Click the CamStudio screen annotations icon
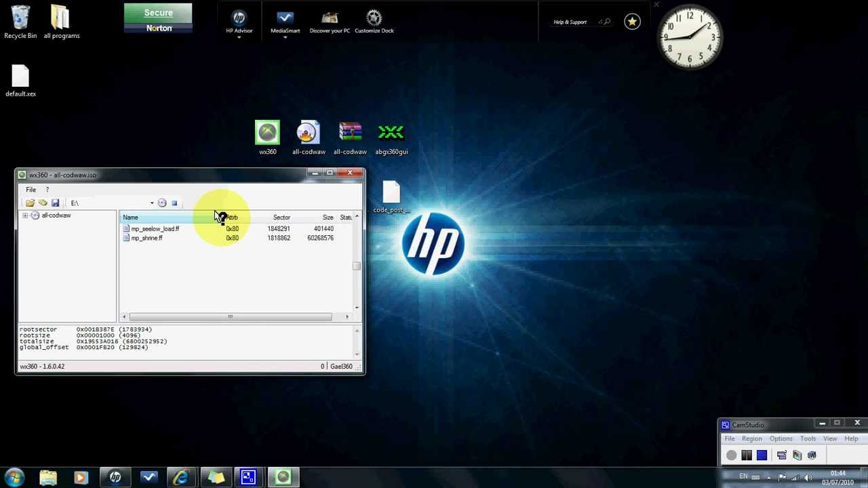 point(797,455)
